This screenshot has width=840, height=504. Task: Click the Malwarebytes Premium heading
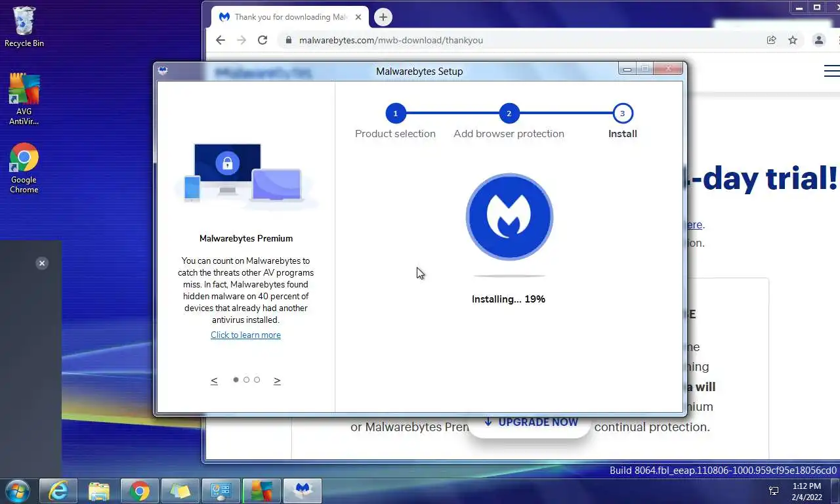[x=246, y=239]
